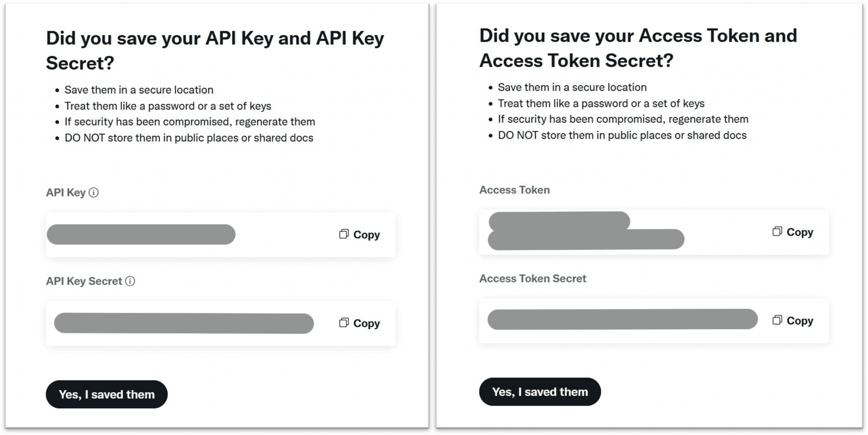Click the Access Token field label
The image size is (868, 435).
tap(514, 190)
